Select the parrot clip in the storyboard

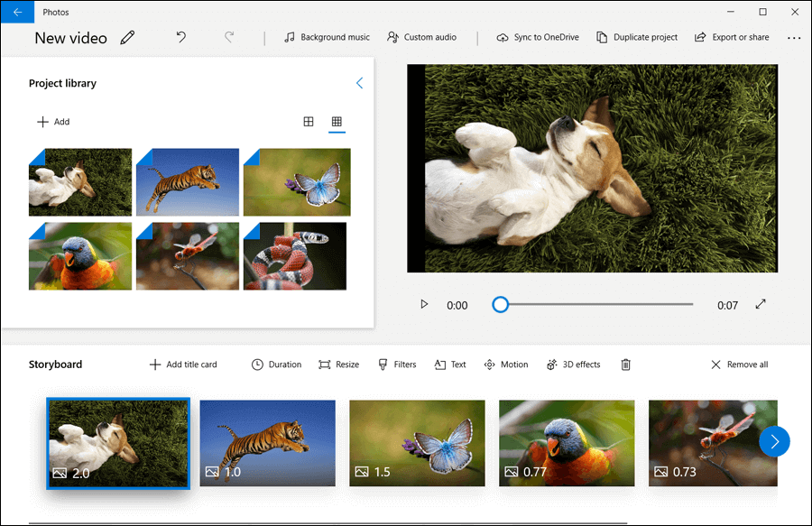point(567,442)
